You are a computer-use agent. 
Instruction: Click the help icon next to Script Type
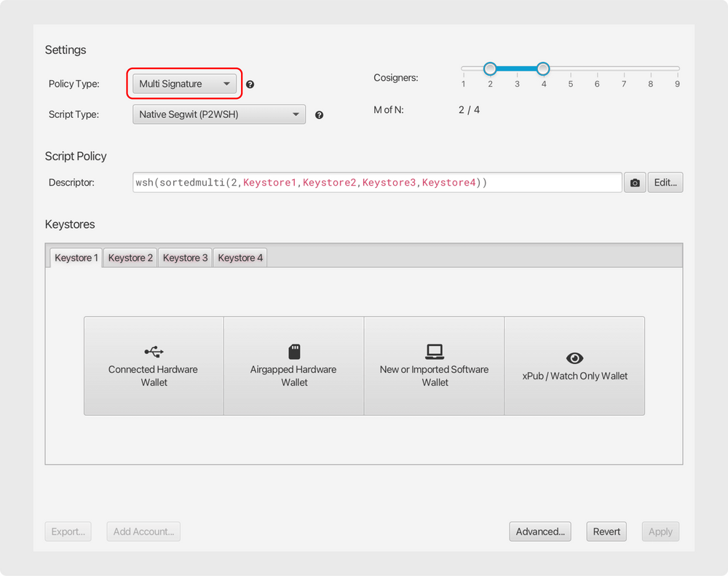coord(319,115)
